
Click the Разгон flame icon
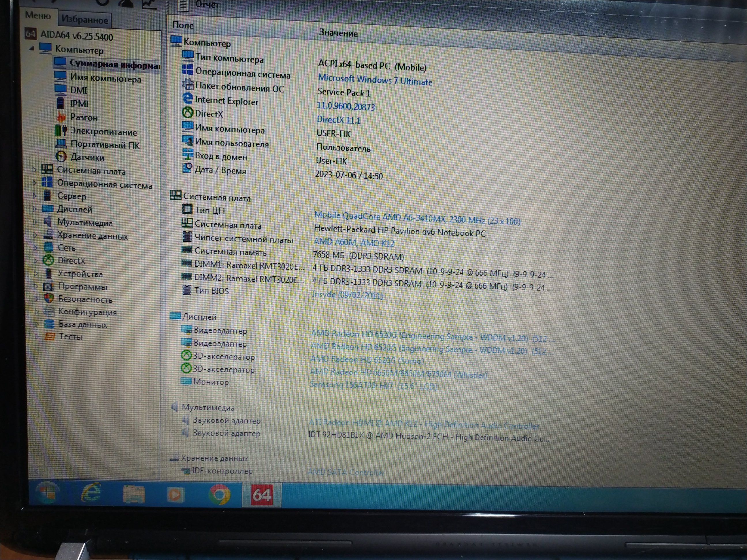pos(61,117)
